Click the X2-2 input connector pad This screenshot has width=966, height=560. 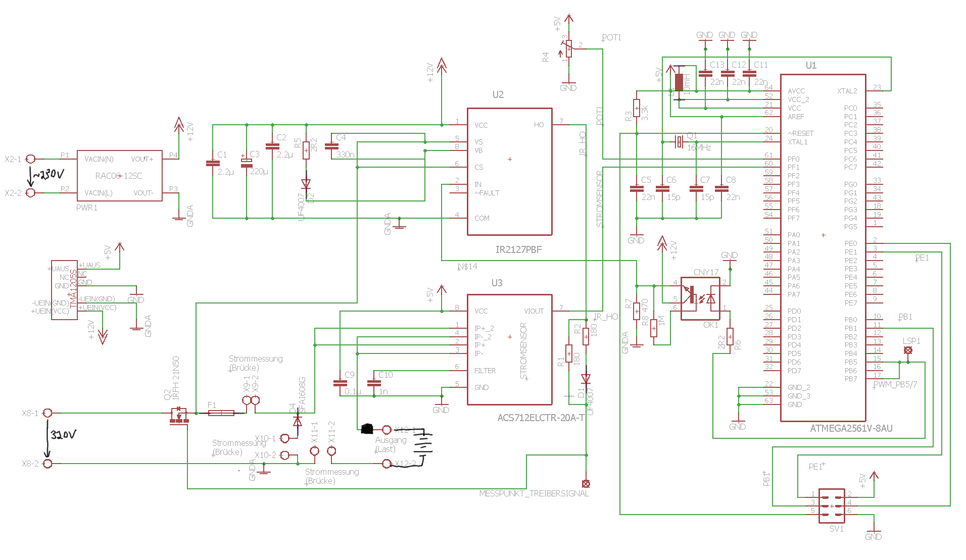tap(30, 193)
